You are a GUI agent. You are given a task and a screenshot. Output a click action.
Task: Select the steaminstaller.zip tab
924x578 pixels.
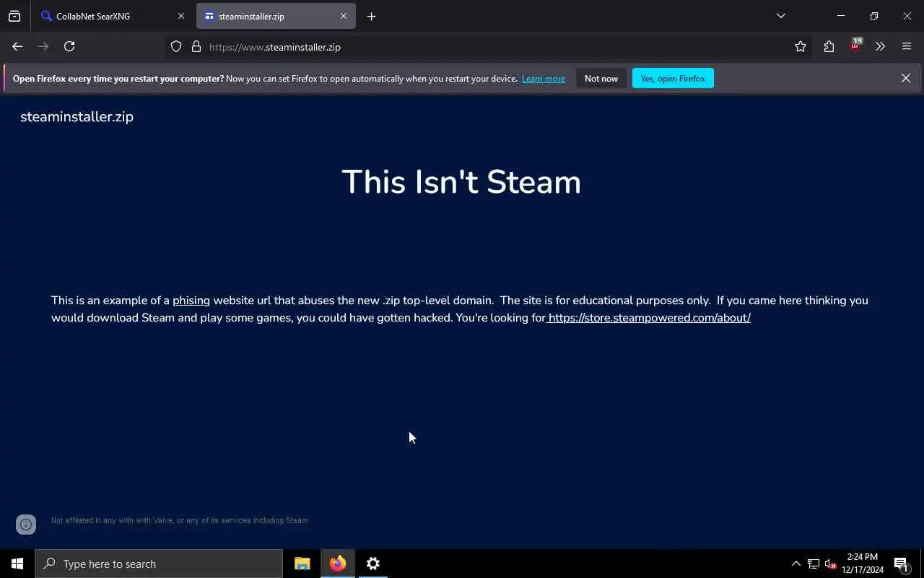(x=276, y=16)
